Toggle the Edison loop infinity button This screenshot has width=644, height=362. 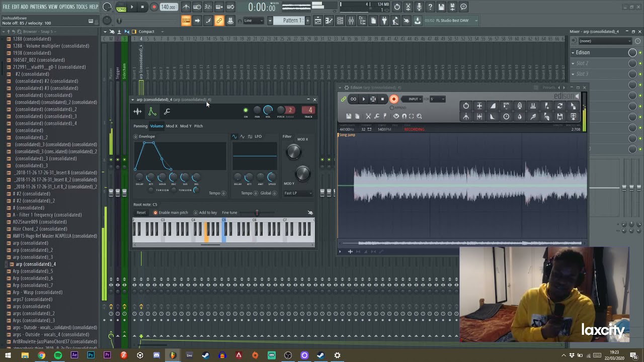click(353, 99)
